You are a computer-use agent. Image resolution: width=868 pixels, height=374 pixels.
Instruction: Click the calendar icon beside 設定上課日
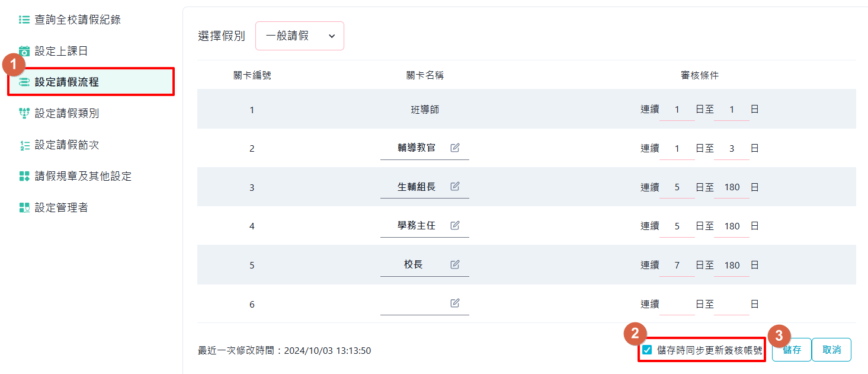tap(24, 51)
